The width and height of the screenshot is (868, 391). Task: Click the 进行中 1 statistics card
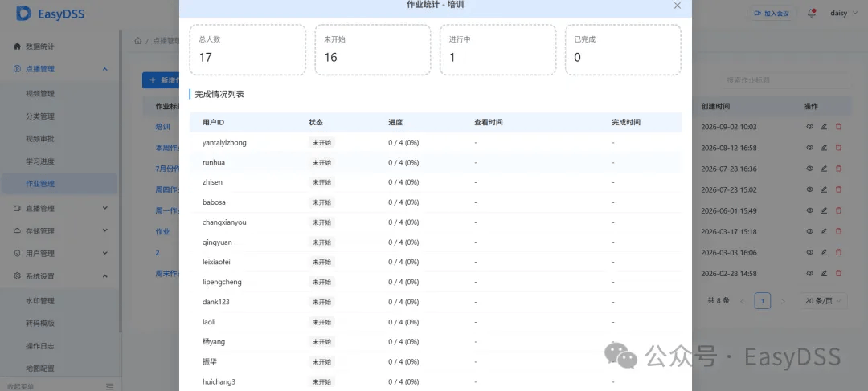point(497,50)
